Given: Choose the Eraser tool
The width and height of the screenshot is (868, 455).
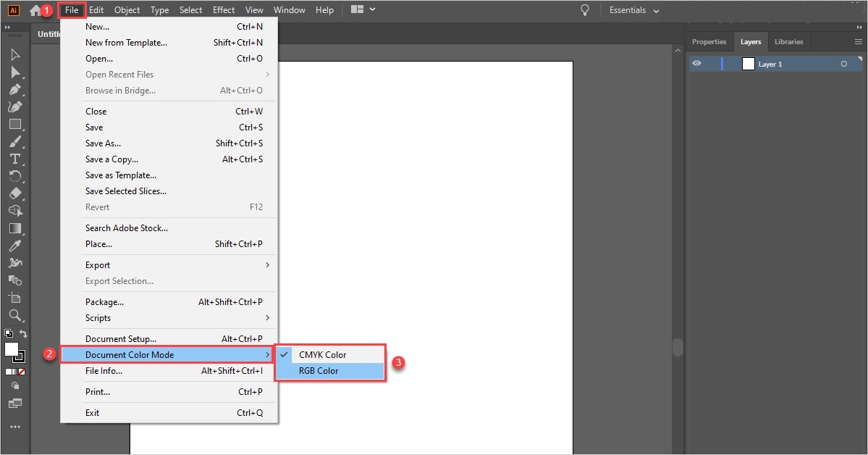Looking at the screenshot, I should coord(15,193).
